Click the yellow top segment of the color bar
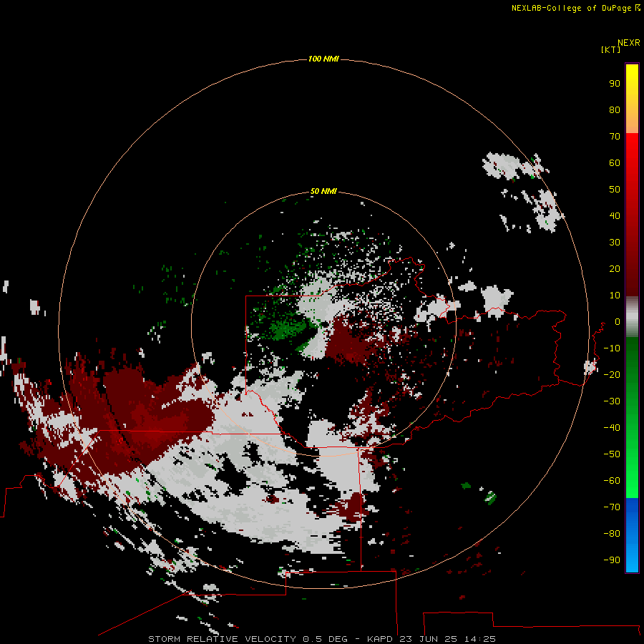The image size is (644, 644). click(632, 99)
